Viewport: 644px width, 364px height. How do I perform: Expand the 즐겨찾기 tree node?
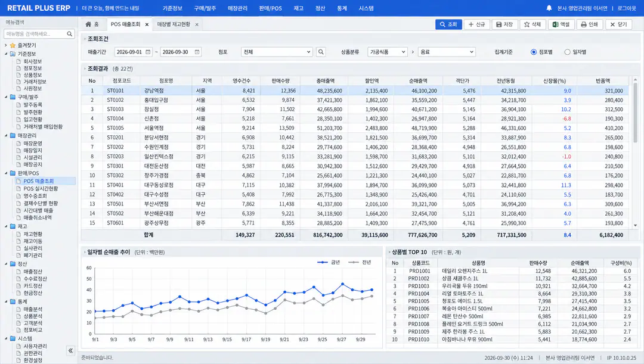tap(6, 45)
